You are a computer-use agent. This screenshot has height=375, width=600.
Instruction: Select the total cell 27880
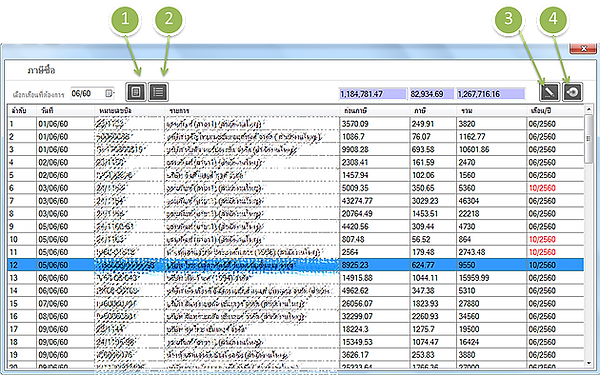(x=491, y=303)
